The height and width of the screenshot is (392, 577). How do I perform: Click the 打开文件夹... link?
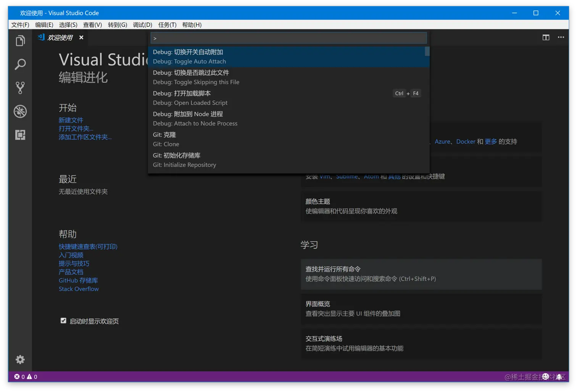[76, 129]
